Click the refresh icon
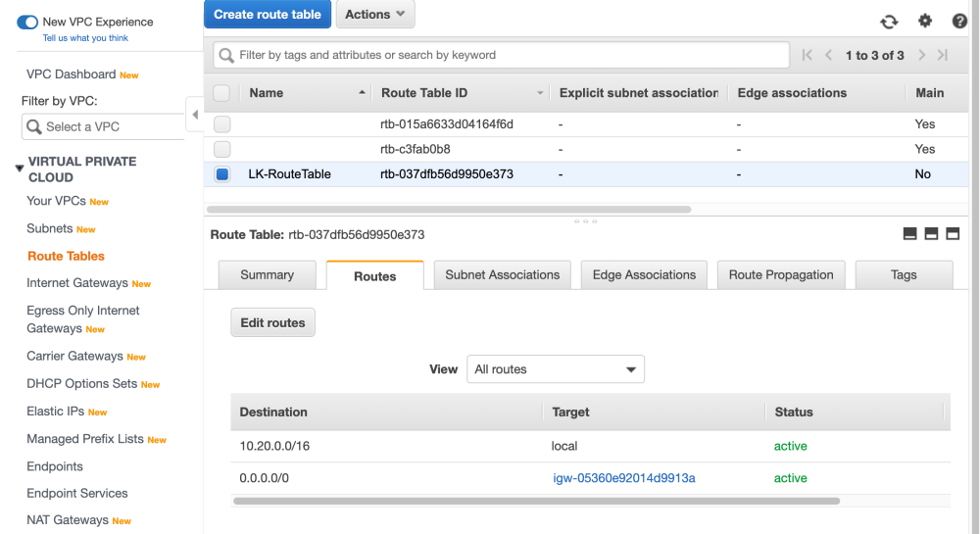Viewport: 980px width, 534px height. [x=889, y=22]
